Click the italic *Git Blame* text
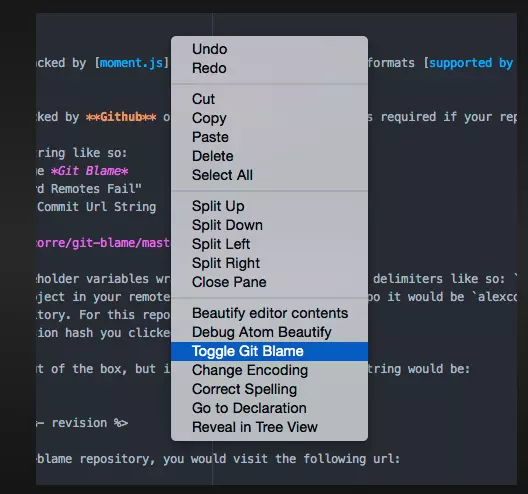This screenshot has height=494, width=528. coord(89,171)
